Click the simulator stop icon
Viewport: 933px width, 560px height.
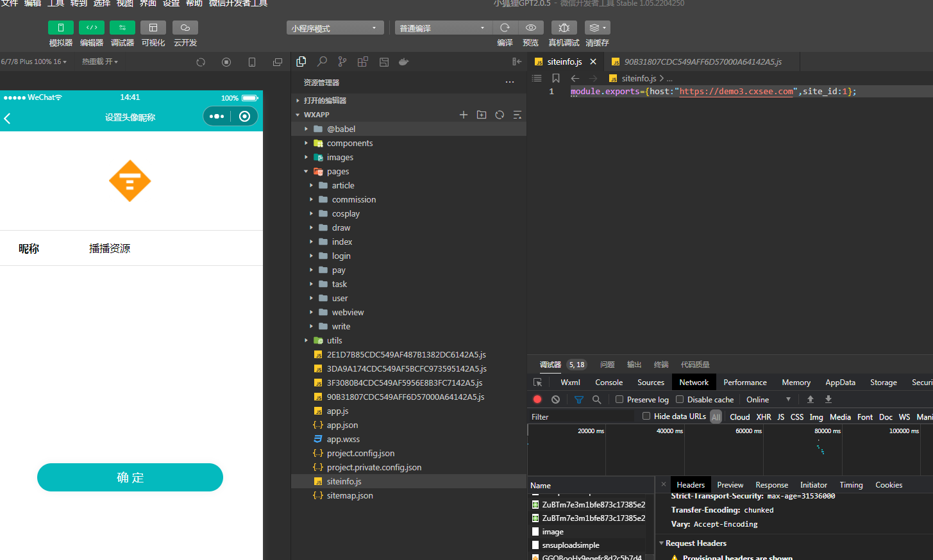(226, 62)
